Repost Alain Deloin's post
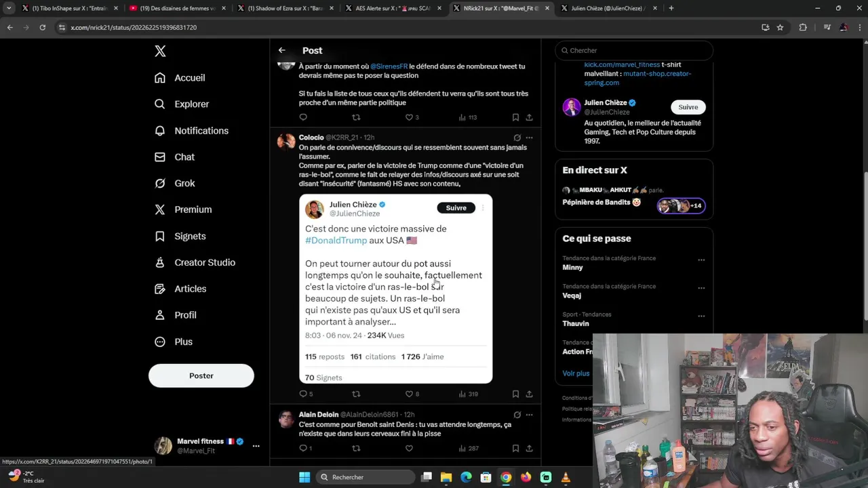 [x=356, y=448]
